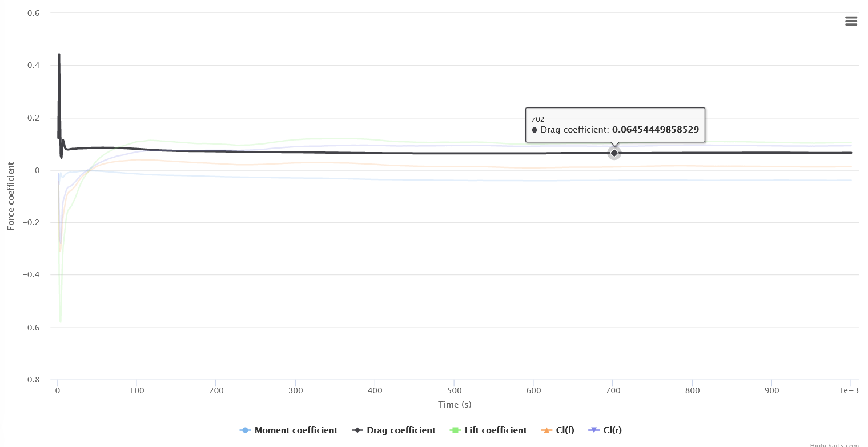
Task: Click the Drag coefficient tooltip box
Action: (615, 125)
